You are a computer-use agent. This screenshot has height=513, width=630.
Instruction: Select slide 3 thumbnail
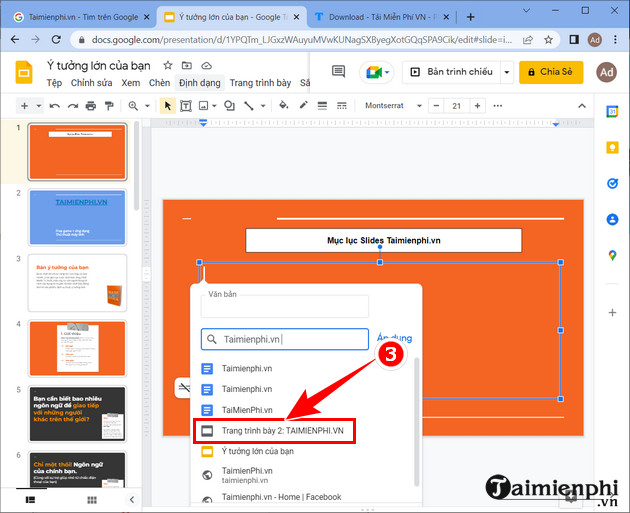[78, 283]
